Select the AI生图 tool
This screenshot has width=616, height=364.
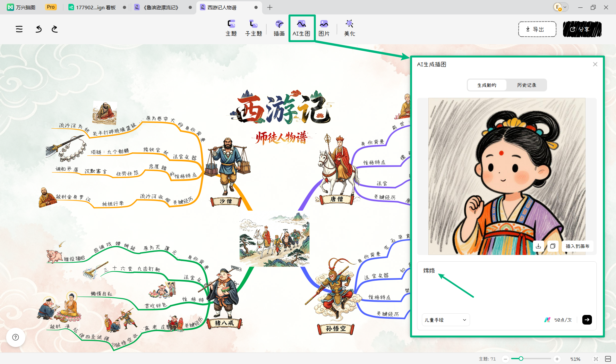pyautogui.click(x=302, y=28)
